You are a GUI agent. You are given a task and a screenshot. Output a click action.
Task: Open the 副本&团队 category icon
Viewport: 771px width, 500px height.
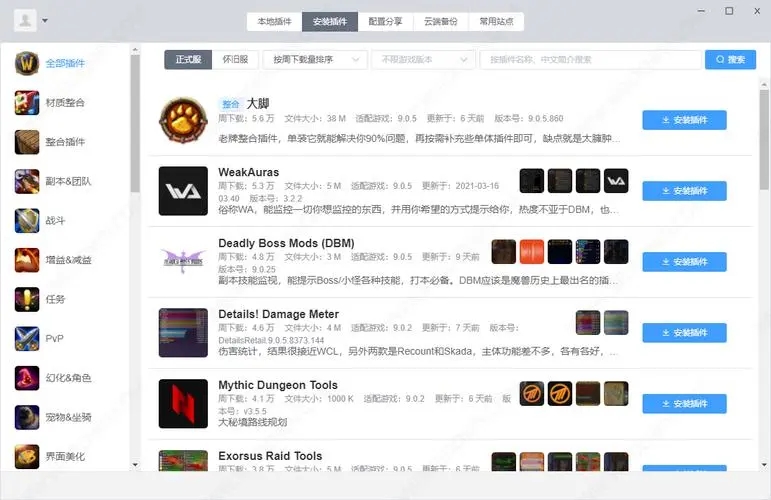tap(27, 181)
